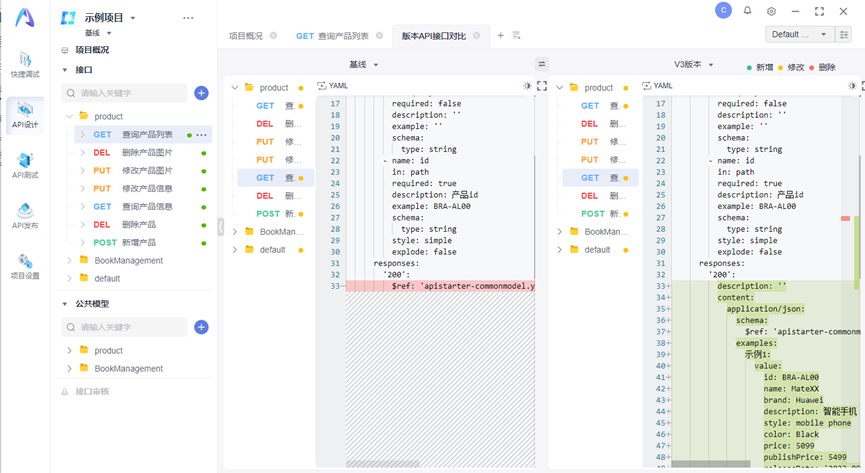Open the V3版本 dropdown in right compare panel

(x=694, y=65)
